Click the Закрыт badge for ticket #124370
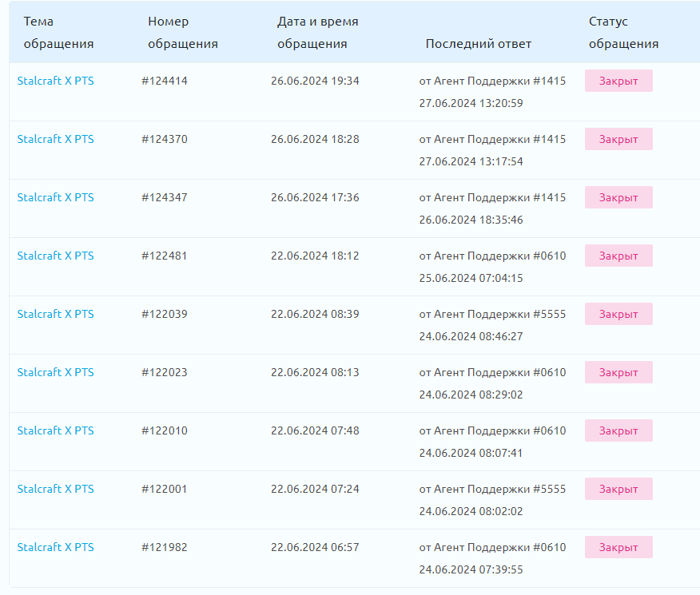This screenshot has height=595, width=700. 618,139
